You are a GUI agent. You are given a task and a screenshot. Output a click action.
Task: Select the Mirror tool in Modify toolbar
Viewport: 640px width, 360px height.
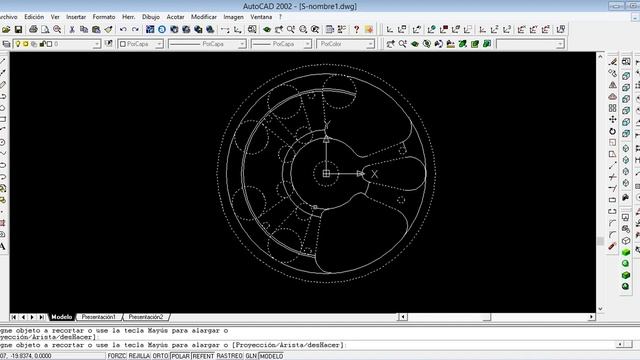point(613,85)
